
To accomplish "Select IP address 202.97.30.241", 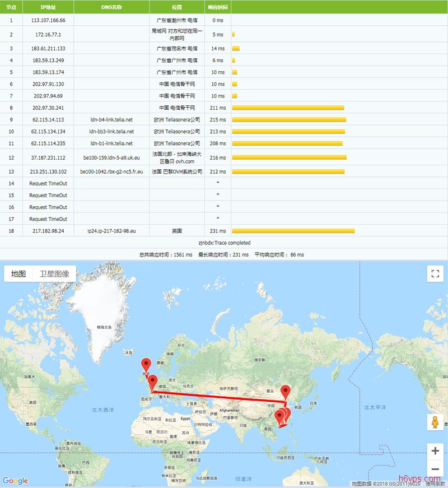I will (48, 108).
